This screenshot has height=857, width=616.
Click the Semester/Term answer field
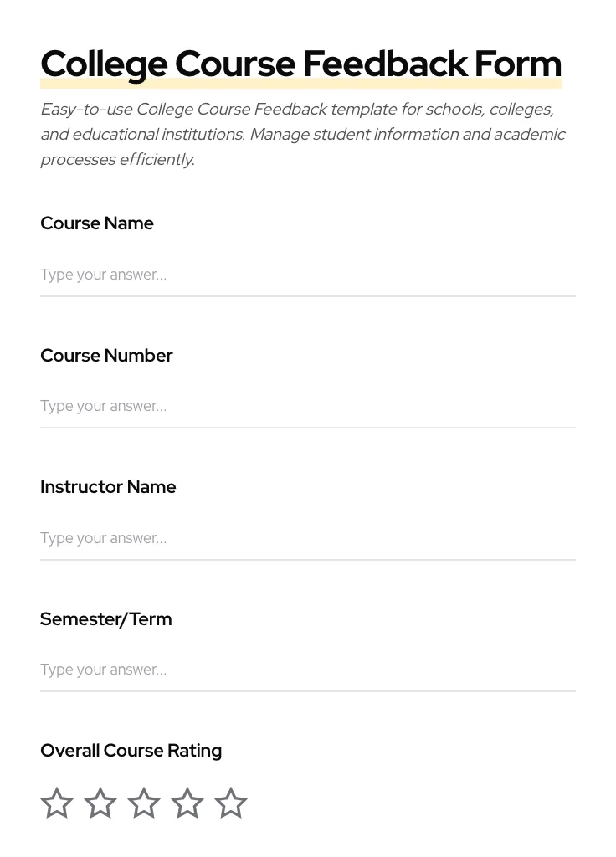click(308, 670)
